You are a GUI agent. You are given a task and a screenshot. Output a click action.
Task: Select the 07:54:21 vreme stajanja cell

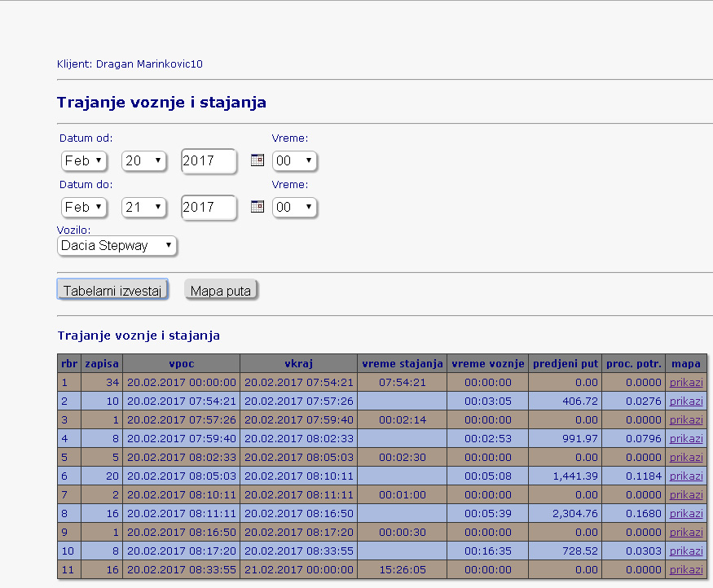click(x=403, y=383)
